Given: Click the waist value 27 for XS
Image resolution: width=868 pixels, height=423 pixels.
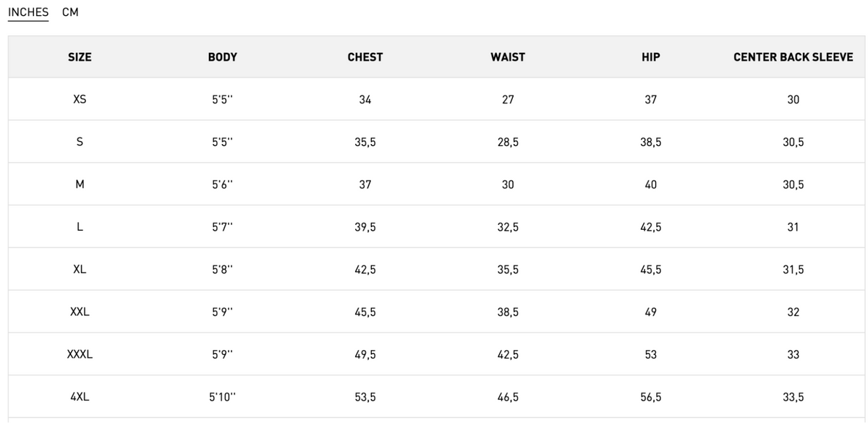Looking at the screenshot, I should coord(508,100).
